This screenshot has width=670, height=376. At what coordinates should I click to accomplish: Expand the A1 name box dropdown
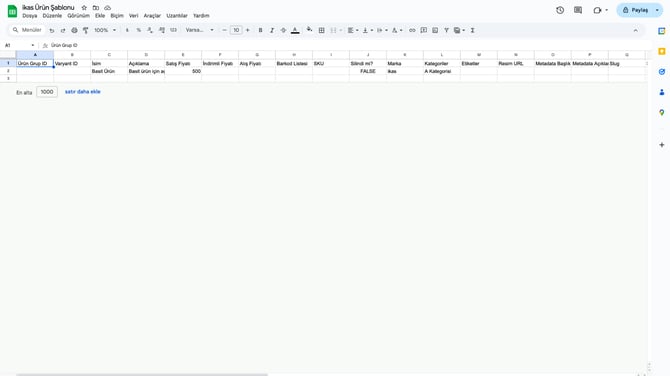click(32, 45)
